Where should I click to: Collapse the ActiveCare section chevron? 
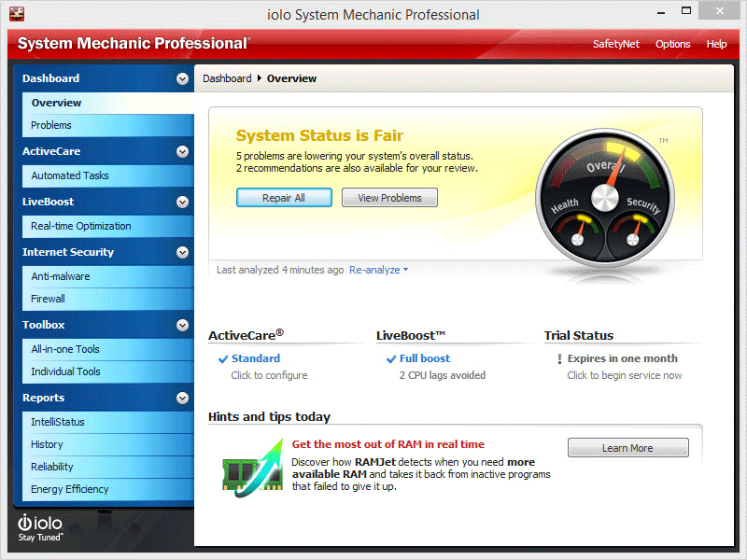point(182,151)
